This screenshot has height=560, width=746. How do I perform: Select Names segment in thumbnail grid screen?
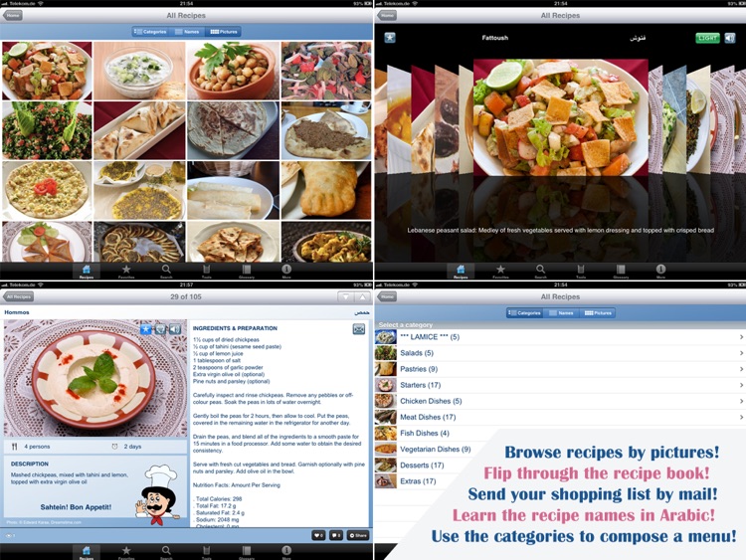point(187,32)
